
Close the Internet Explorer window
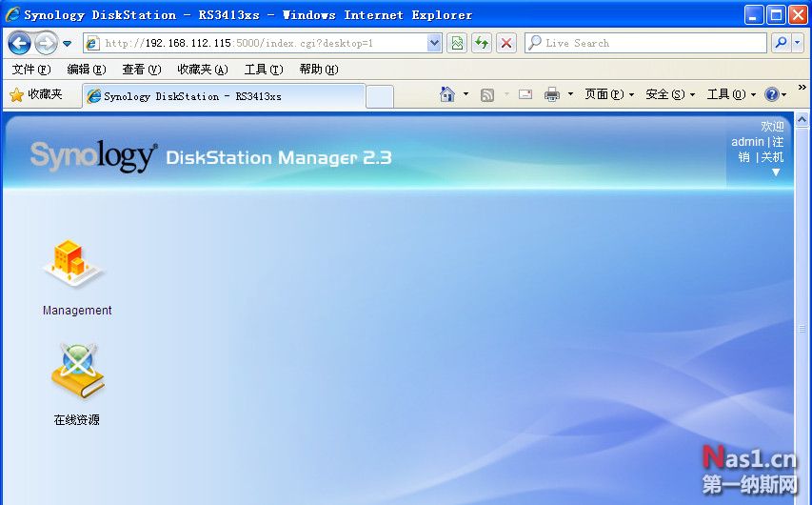click(x=798, y=14)
